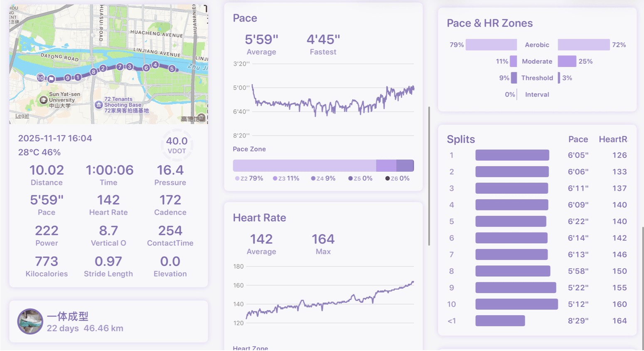Click the finish flag marker on the map
Image resolution: width=644 pixels, height=351 pixels.
51,79
